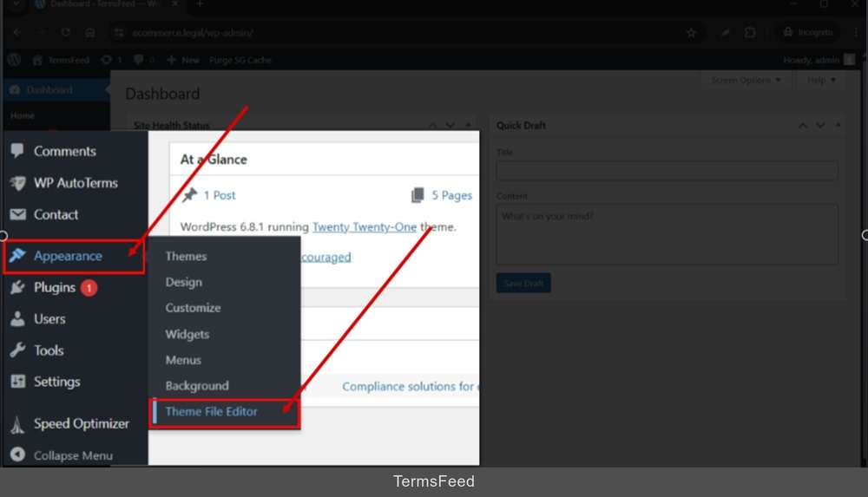This screenshot has width=868, height=497.
Task: Click the Comments speech bubble icon
Action: coord(17,151)
